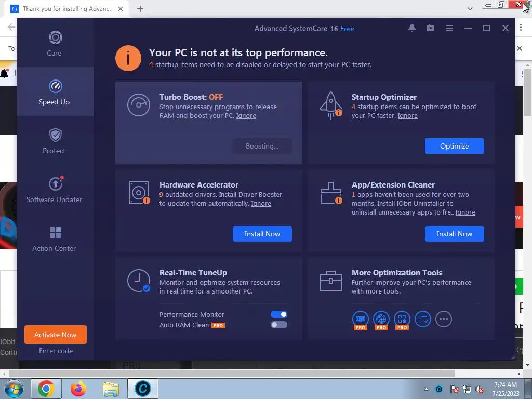Viewport: 532px width, 399px height.
Task: Open the Care section in sidebar
Action: point(55,43)
